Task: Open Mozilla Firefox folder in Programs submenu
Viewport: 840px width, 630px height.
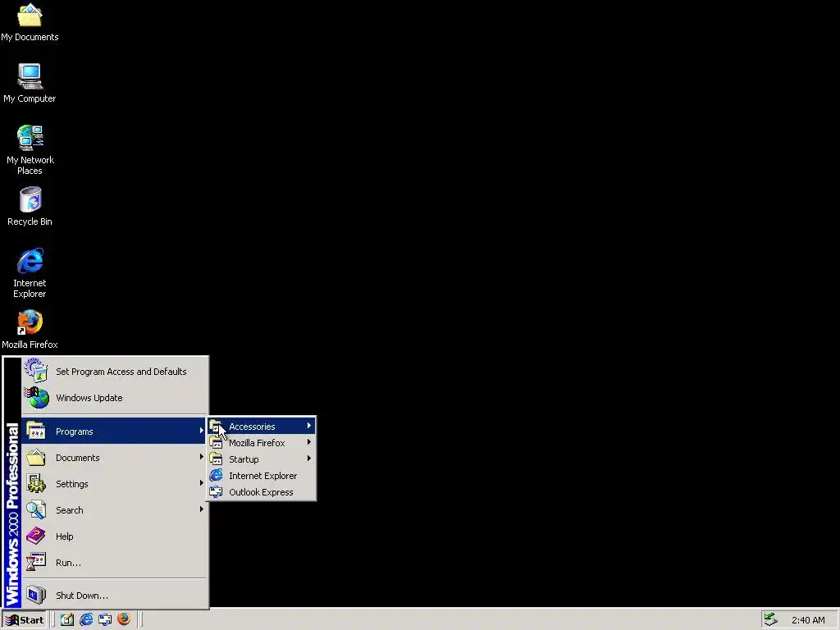Action: click(262, 443)
